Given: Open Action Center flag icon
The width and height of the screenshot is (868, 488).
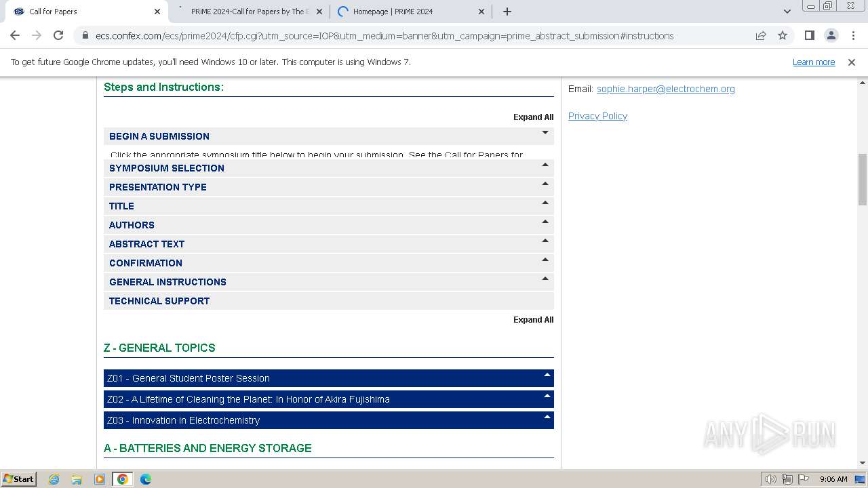Looking at the screenshot, I should pos(804,479).
